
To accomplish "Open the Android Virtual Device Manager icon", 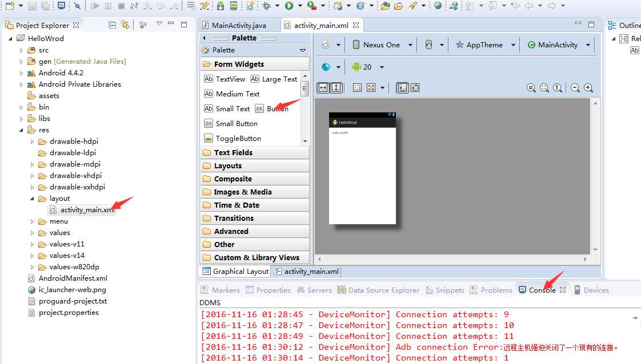I will (x=234, y=6).
